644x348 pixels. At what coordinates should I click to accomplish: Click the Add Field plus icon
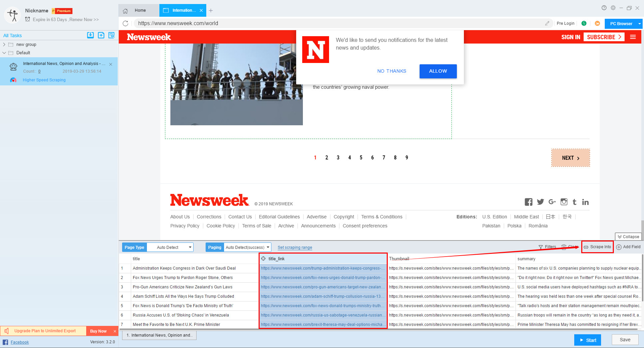point(619,247)
